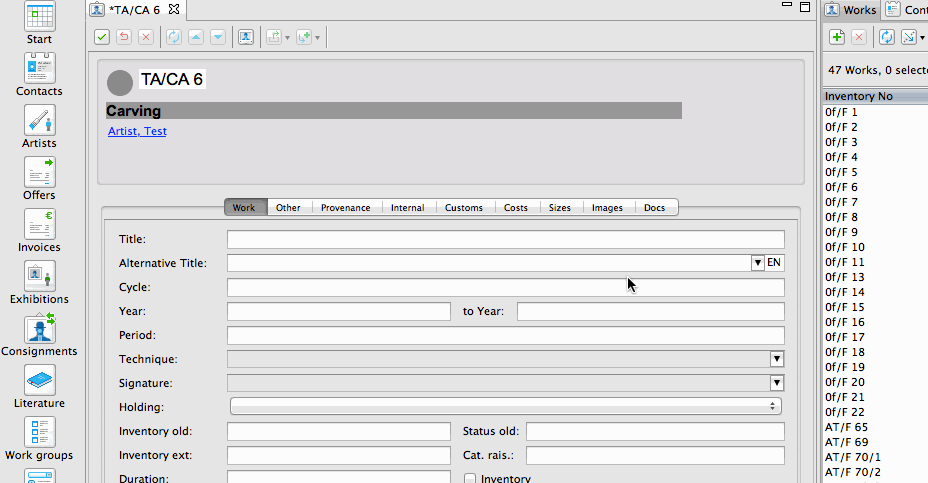This screenshot has width=928, height=483.
Task: Click the EN language button
Action: click(x=774, y=262)
